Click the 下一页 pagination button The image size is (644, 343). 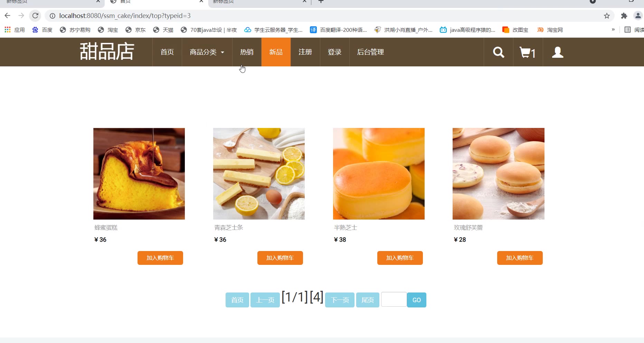[340, 300]
